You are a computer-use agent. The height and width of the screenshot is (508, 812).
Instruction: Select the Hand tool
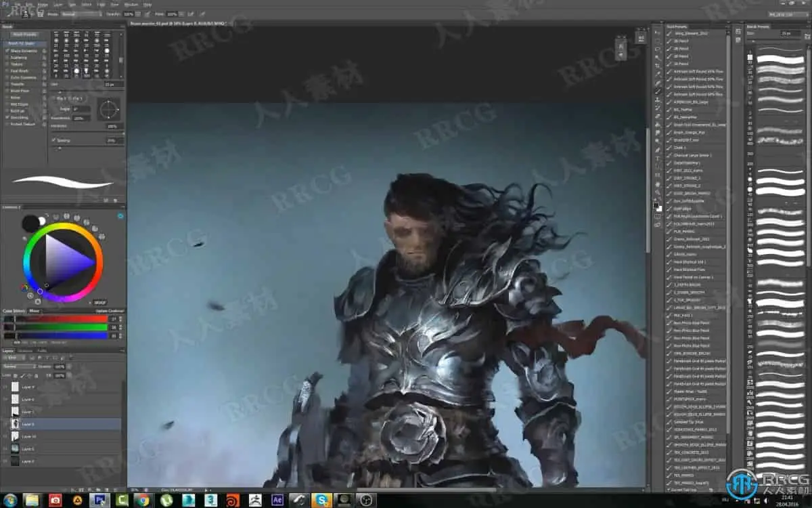(x=658, y=184)
